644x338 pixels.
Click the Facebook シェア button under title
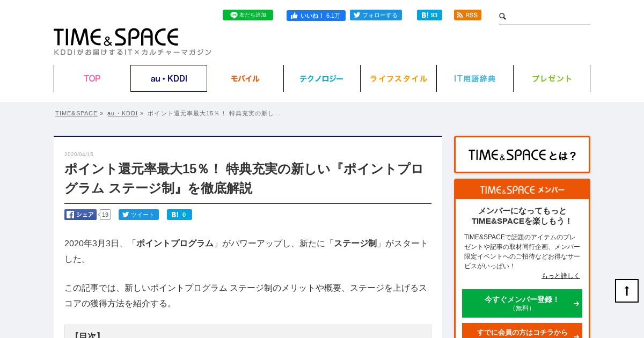coord(80,215)
